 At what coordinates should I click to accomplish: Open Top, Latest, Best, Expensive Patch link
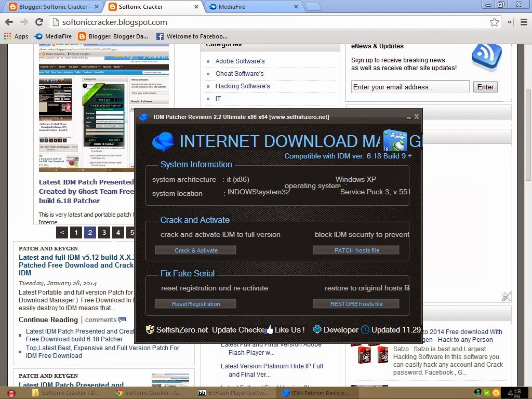click(102, 352)
